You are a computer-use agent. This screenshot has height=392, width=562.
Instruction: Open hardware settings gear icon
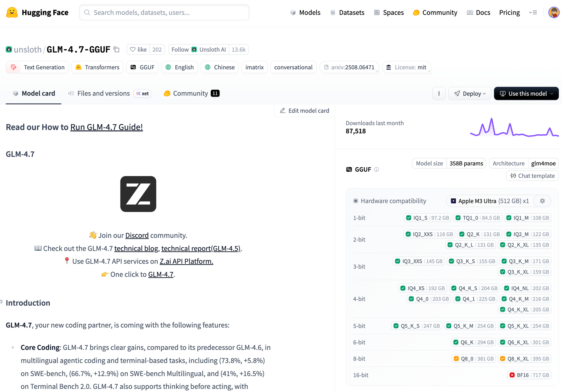click(542, 201)
